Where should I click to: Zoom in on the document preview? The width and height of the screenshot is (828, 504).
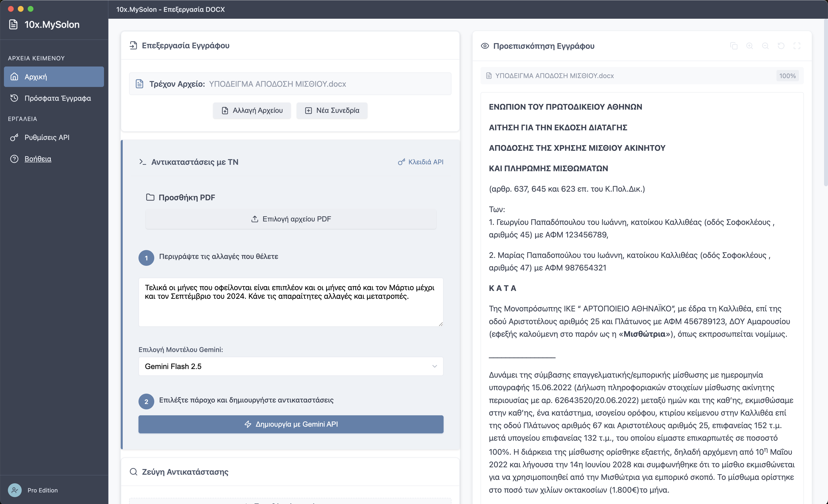tap(750, 46)
